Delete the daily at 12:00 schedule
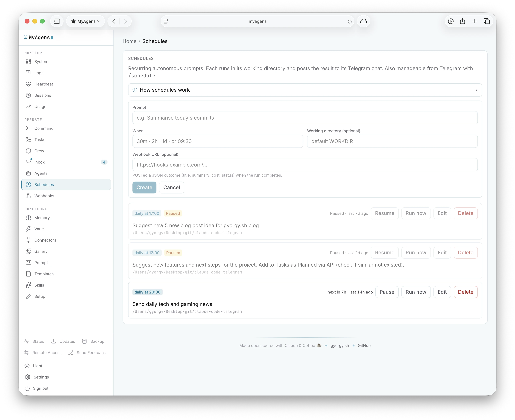Image resolution: width=515 pixels, height=420 pixels. pyautogui.click(x=465, y=253)
